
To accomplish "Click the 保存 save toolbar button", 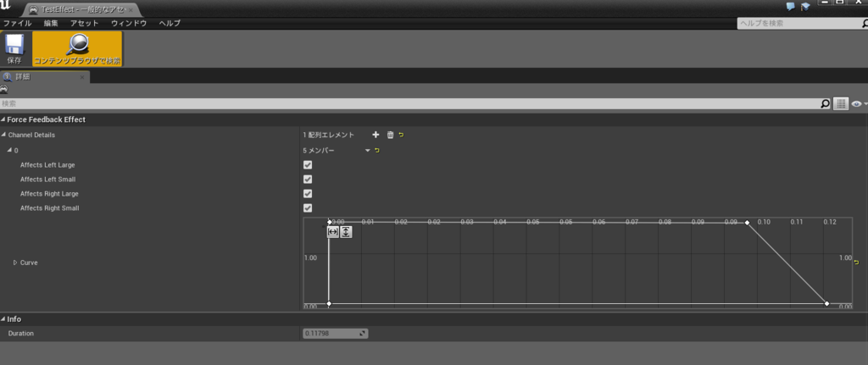I will pos(14,48).
